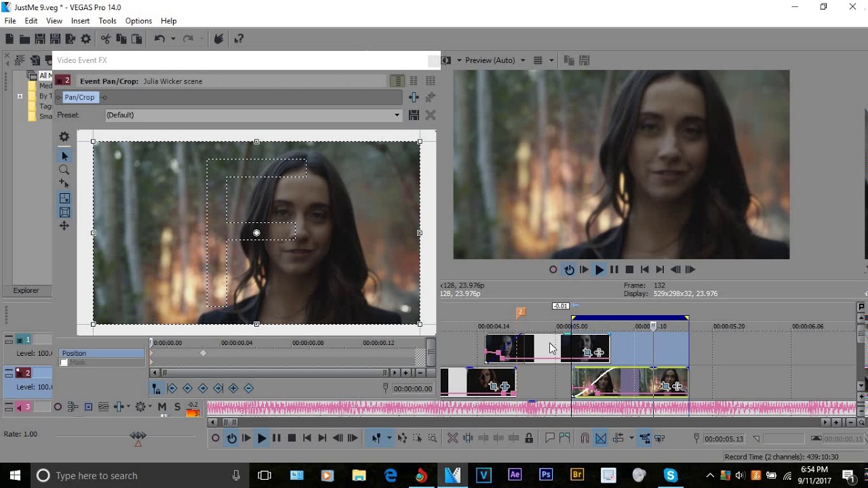Open Track FX gear on audio track 3
The image size is (868, 488).
(x=140, y=407)
